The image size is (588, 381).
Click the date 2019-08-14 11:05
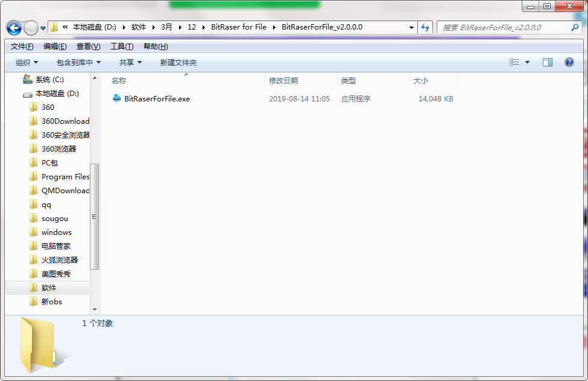(x=299, y=99)
